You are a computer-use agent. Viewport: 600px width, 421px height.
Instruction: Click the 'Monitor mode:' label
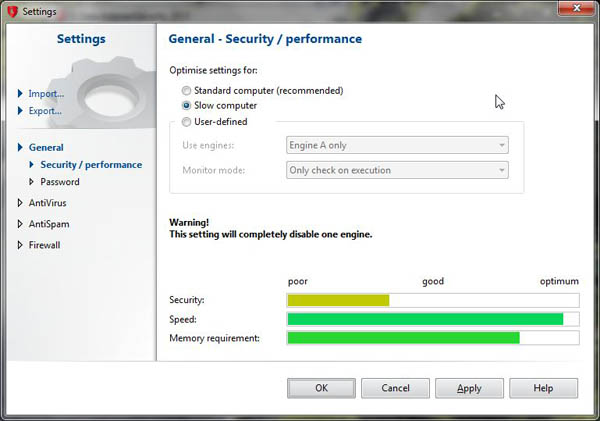point(214,170)
